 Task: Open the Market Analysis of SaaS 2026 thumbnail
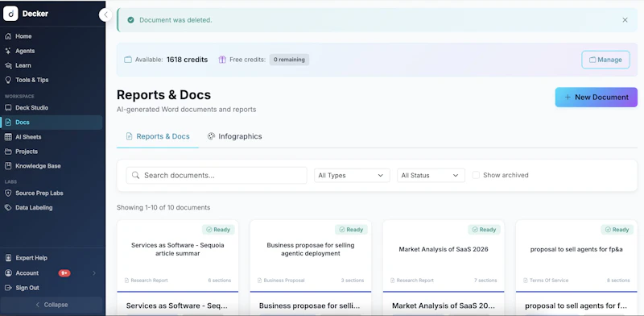pos(444,256)
